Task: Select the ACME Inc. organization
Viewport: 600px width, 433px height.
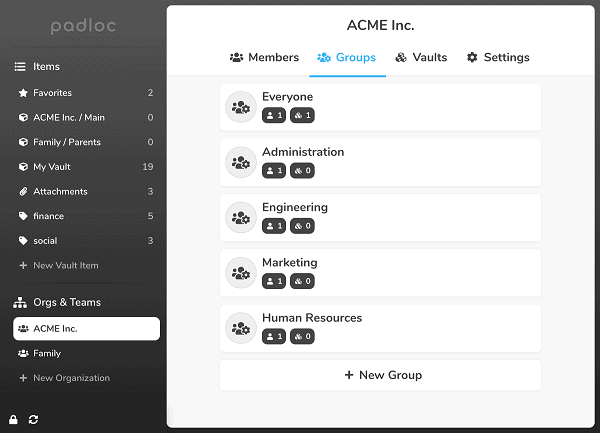Action: tap(86, 329)
